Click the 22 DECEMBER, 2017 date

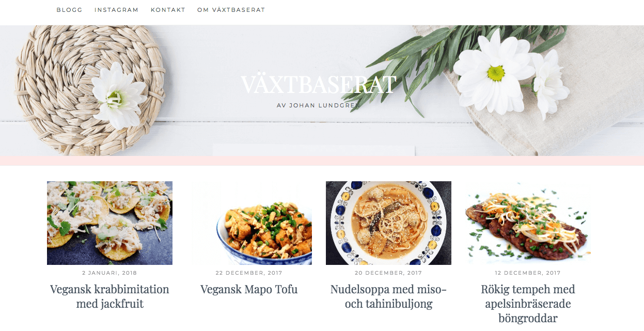(x=249, y=273)
